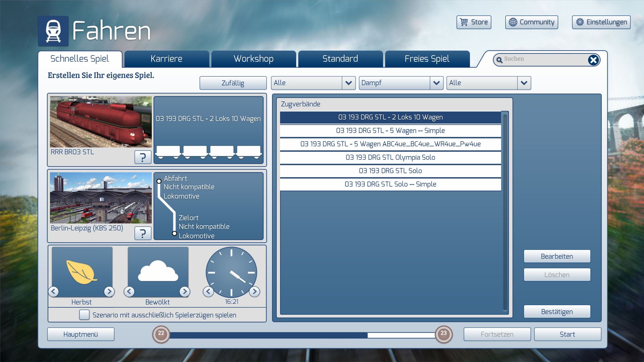Expand the first Alle filter dropdown
This screenshot has width=644, height=362.
[x=348, y=83]
